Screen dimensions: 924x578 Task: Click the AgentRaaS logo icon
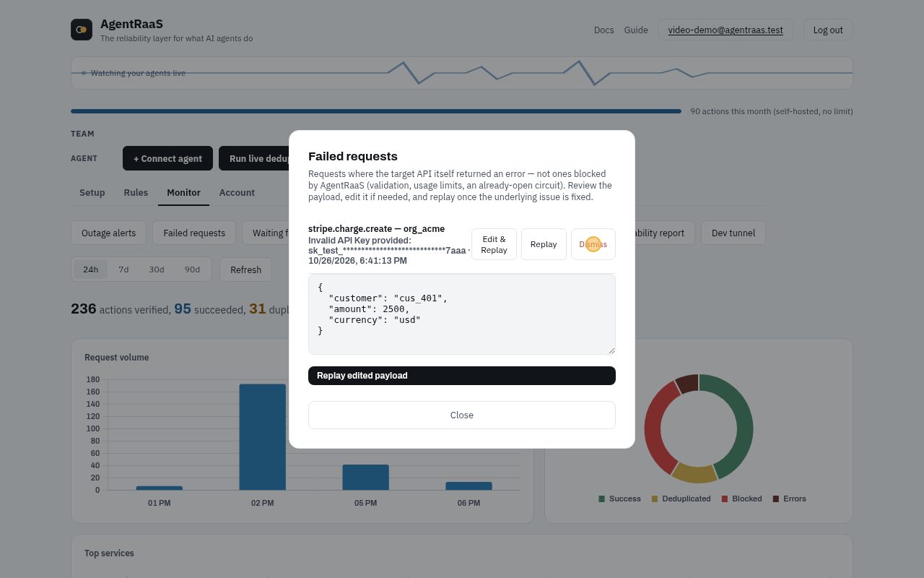[x=82, y=30]
